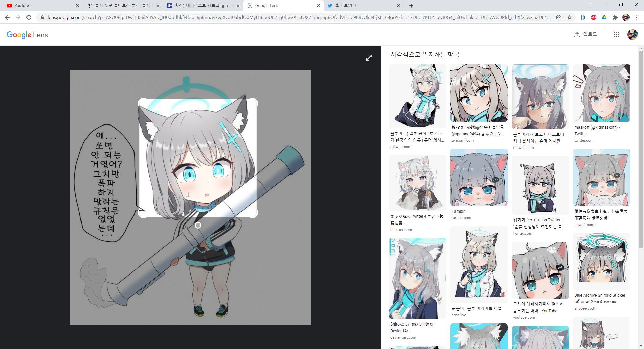The image size is (644, 349).
Task: Open the Google apps grid
Action: click(616, 35)
